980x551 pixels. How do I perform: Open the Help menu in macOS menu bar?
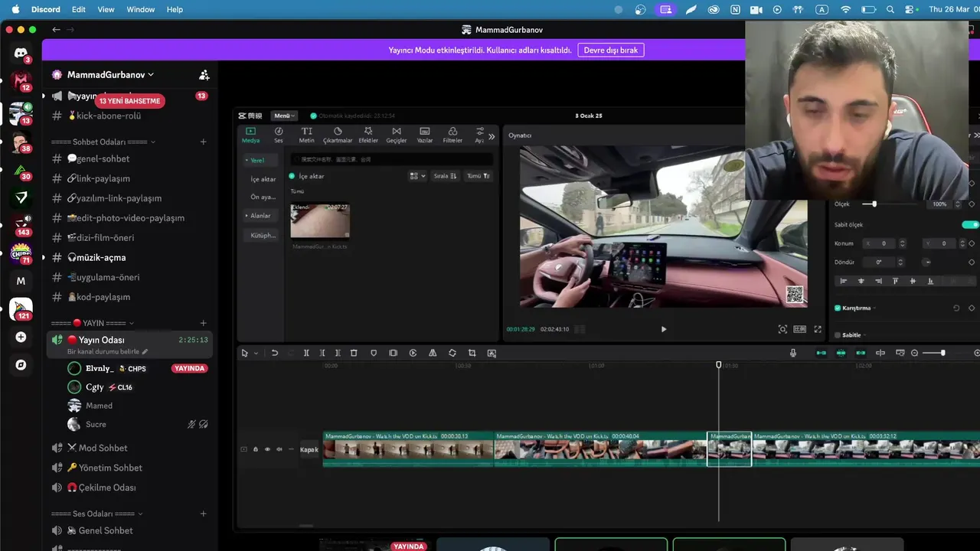(175, 9)
